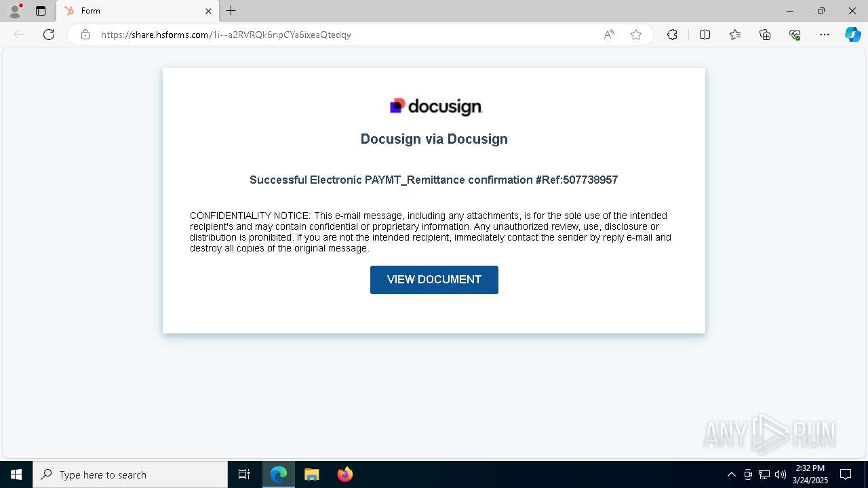Open a new tab with plus button
The width and height of the screenshot is (868, 488).
231,11
